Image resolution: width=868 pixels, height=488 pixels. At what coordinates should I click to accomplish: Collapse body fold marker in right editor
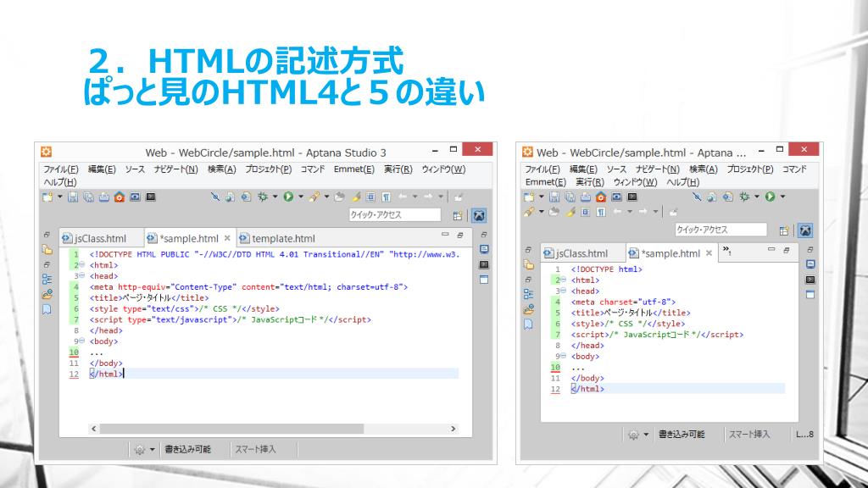[x=564, y=357]
